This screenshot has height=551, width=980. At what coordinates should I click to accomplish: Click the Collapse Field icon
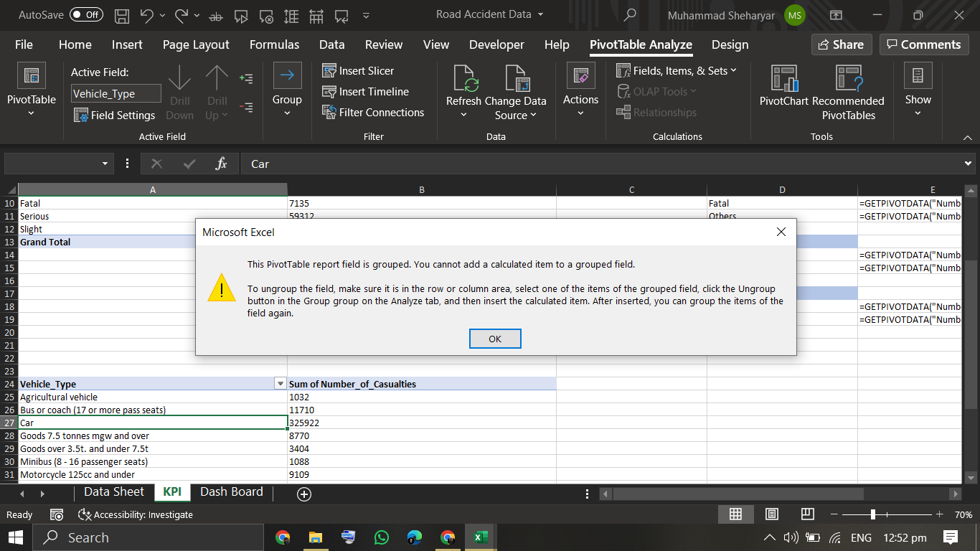tap(247, 108)
